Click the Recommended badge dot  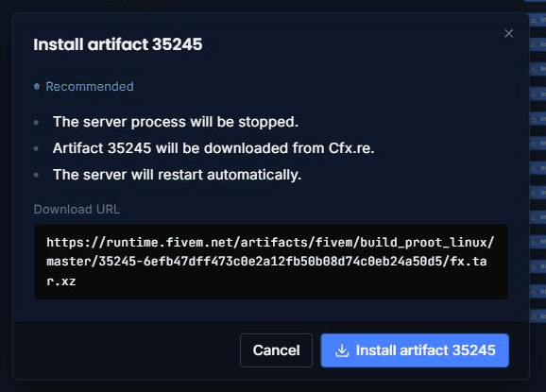point(37,86)
